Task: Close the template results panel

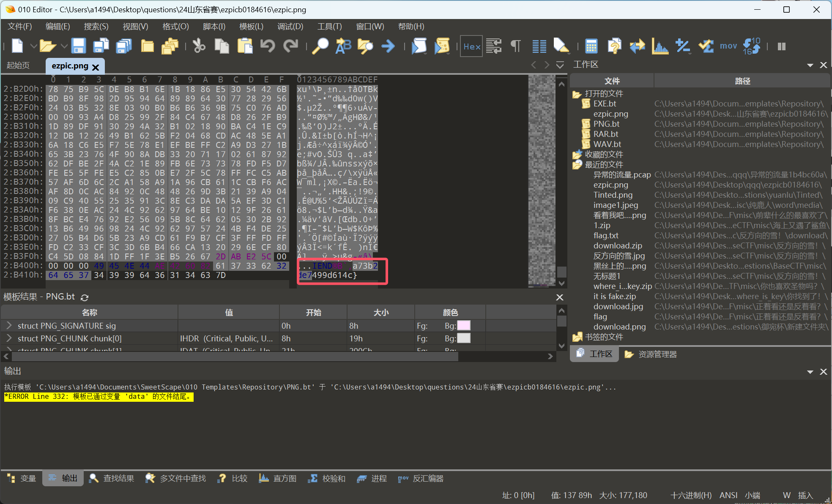Action: pyautogui.click(x=560, y=297)
